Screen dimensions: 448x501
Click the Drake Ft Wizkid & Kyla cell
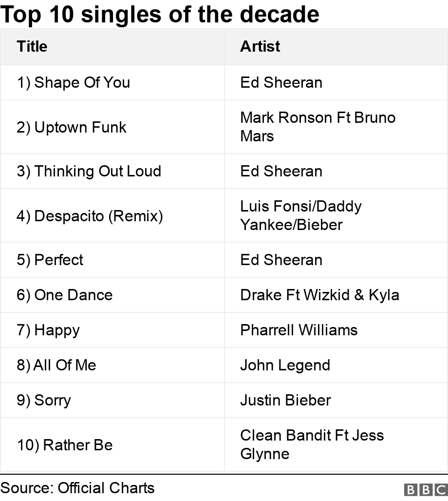pos(319,295)
